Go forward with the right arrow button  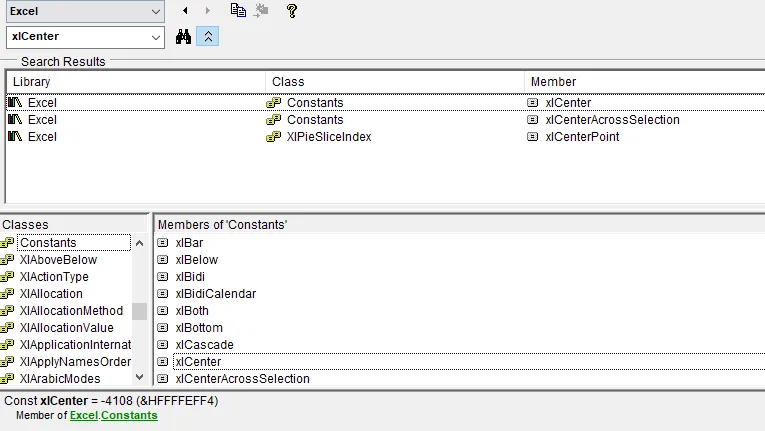pyautogui.click(x=208, y=10)
